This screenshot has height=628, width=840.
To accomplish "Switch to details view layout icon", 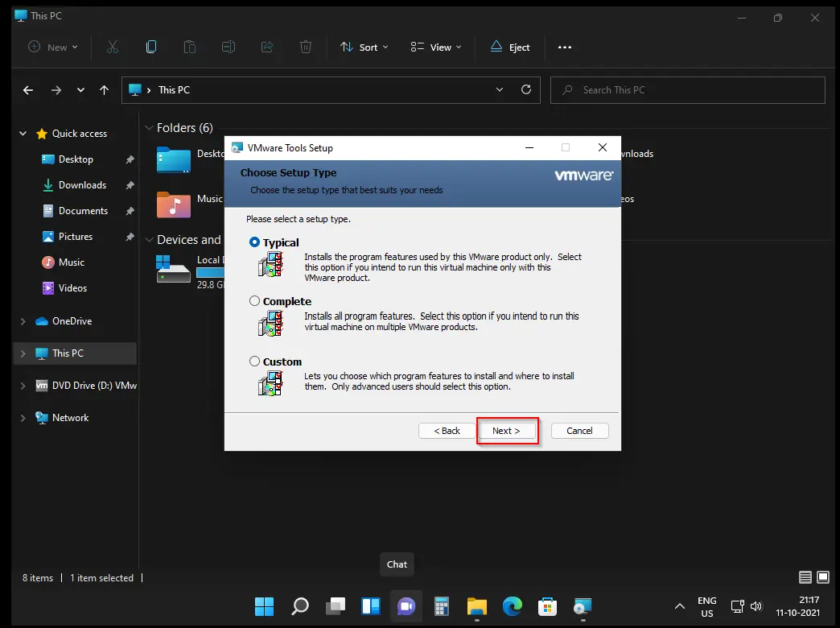I will pos(805,577).
